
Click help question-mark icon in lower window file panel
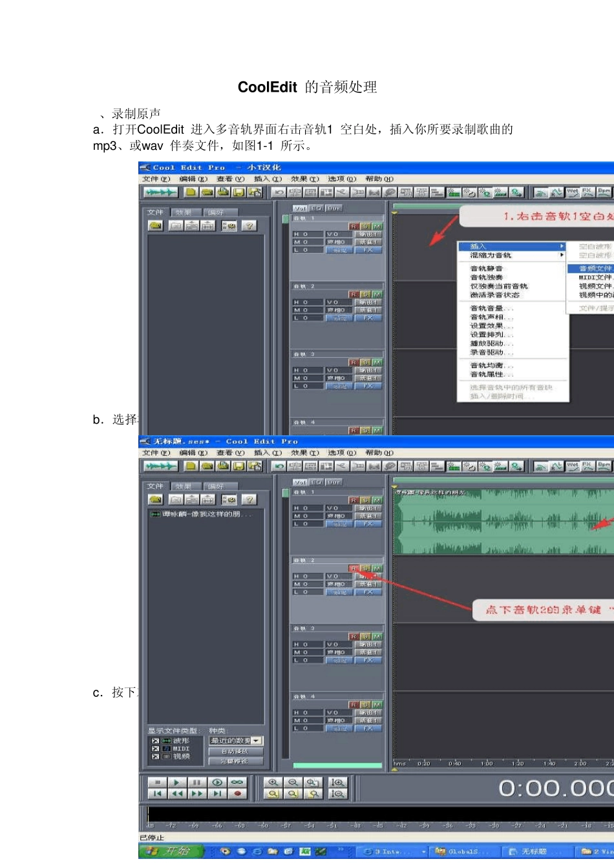(x=249, y=500)
